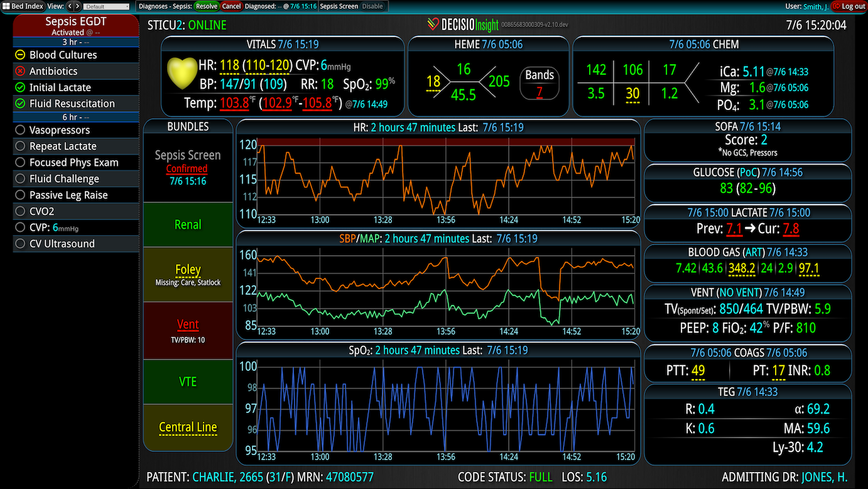Click the red X Antibiotics status icon
Screen dimensions: 868x489
coord(20,71)
